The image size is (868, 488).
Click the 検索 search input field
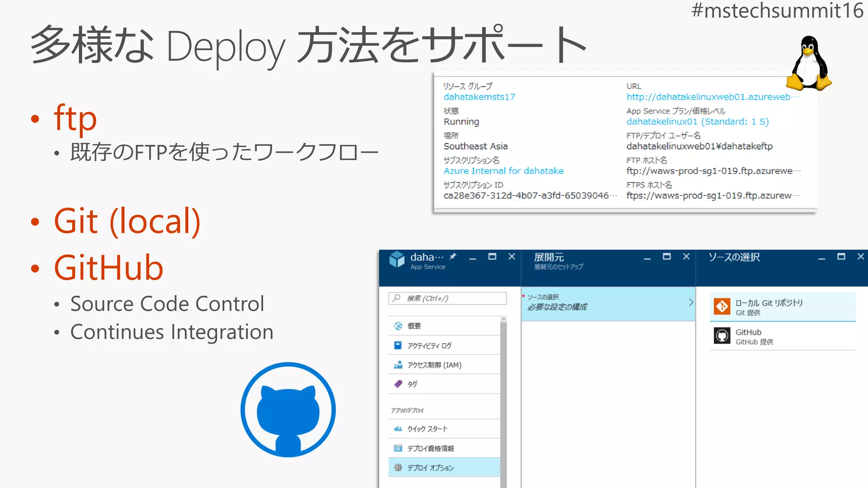point(448,298)
